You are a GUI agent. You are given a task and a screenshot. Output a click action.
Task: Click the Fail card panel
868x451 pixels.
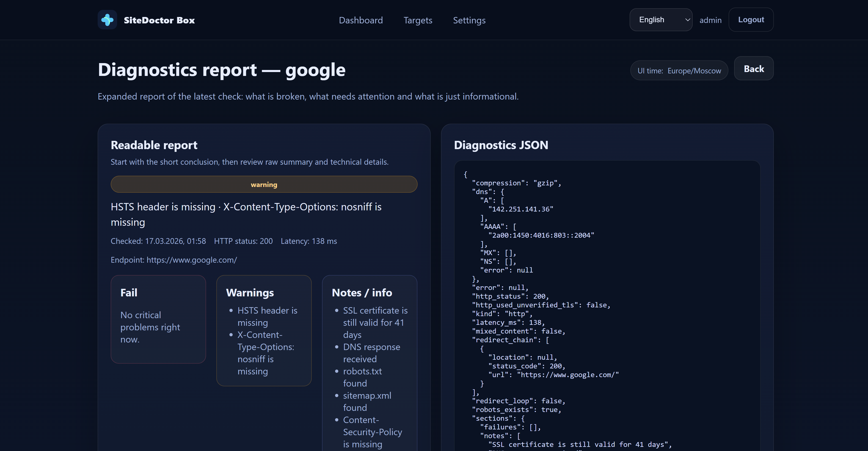pos(158,319)
